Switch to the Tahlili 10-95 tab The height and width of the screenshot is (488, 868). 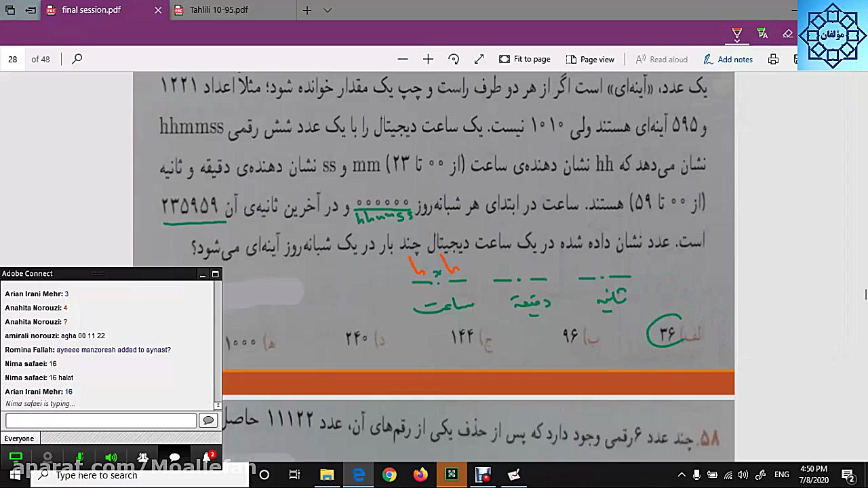click(218, 9)
